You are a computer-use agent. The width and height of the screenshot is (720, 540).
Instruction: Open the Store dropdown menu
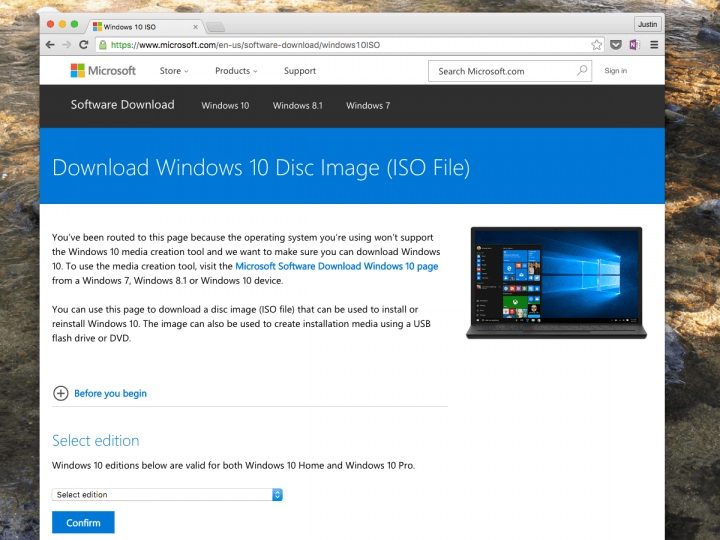(174, 71)
